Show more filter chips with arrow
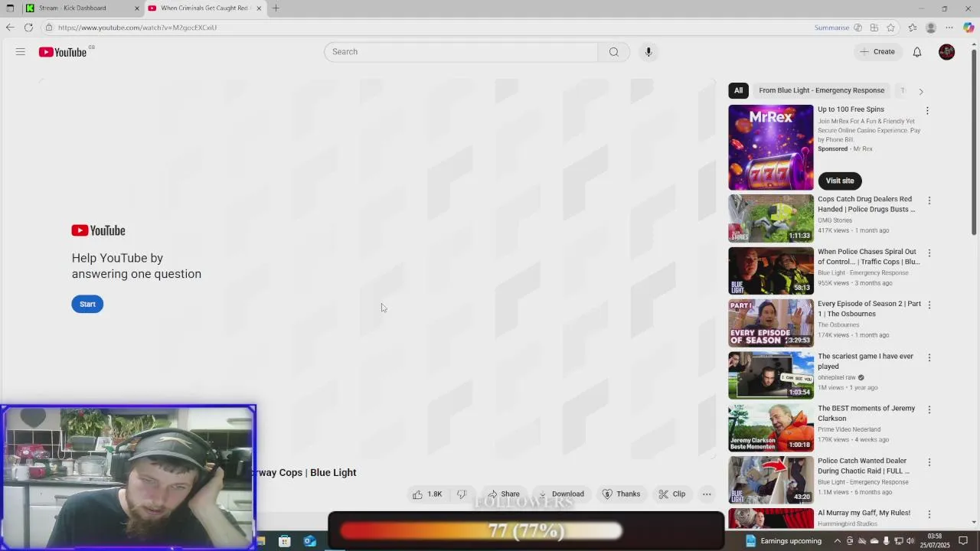Screen dimensions: 980x551 (x=921, y=91)
